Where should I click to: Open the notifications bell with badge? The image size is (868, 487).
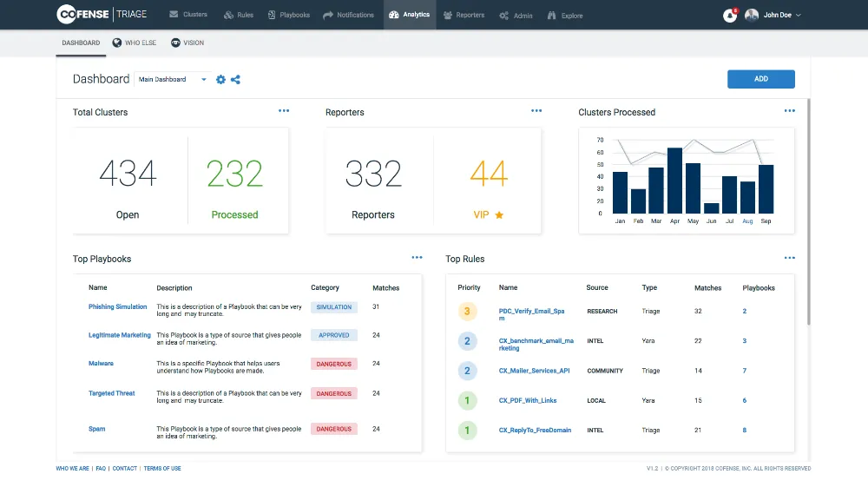pyautogui.click(x=730, y=15)
